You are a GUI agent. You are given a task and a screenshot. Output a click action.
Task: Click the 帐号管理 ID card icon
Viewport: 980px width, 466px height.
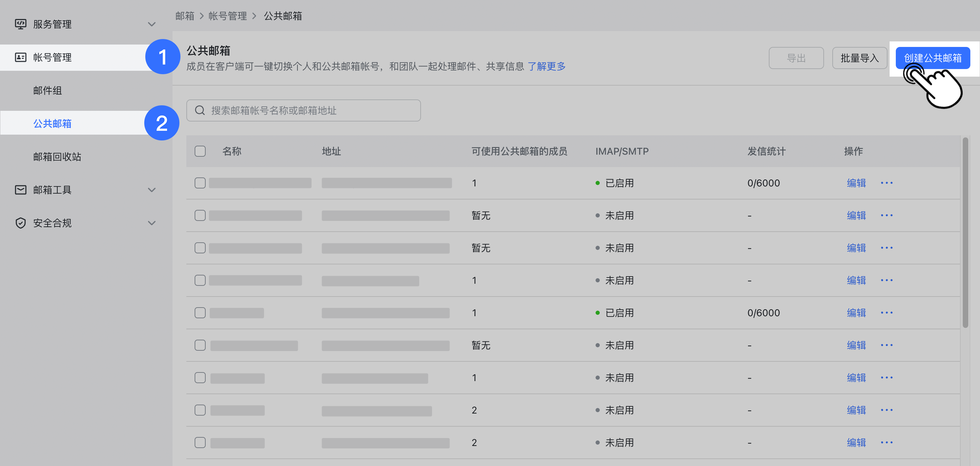[x=21, y=57]
